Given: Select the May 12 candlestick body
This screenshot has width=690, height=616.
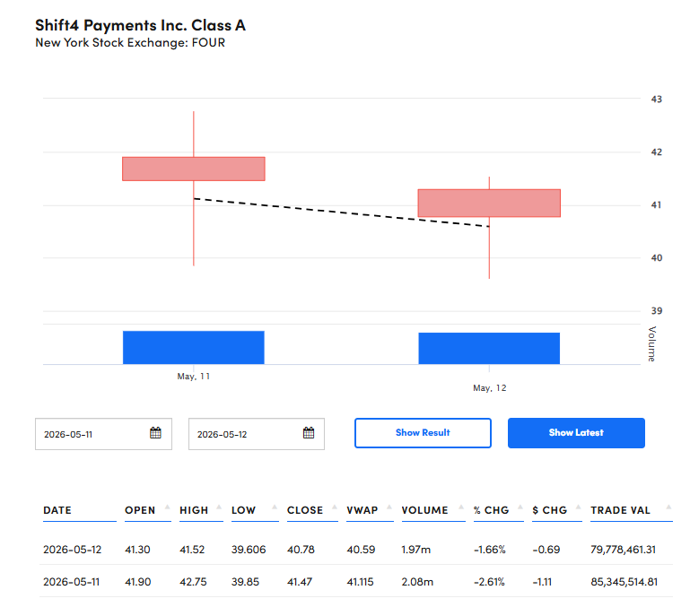Looking at the screenshot, I should click(x=489, y=204).
